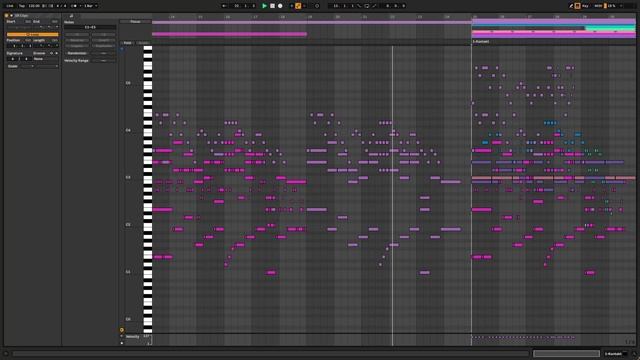Click the bar 20 ruler marker
The image size is (640, 360).
click(x=337, y=17)
